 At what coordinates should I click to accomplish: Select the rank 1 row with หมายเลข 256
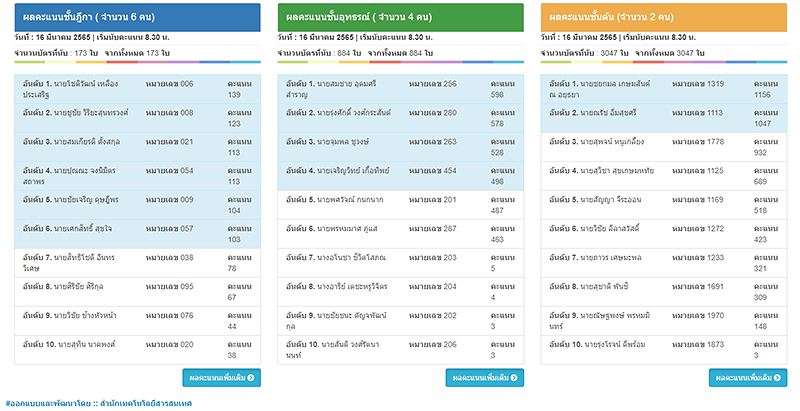click(x=400, y=89)
